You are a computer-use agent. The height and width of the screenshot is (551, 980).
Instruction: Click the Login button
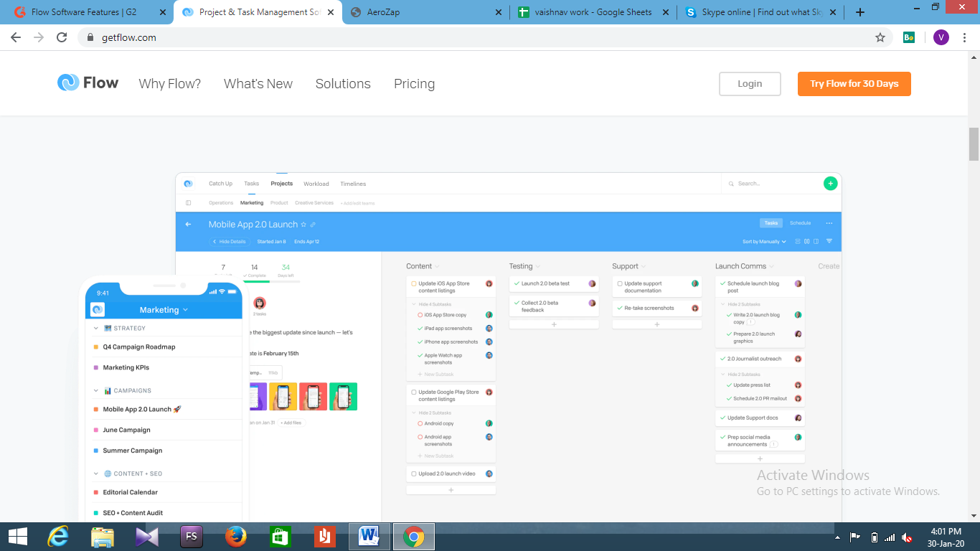tap(750, 84)
